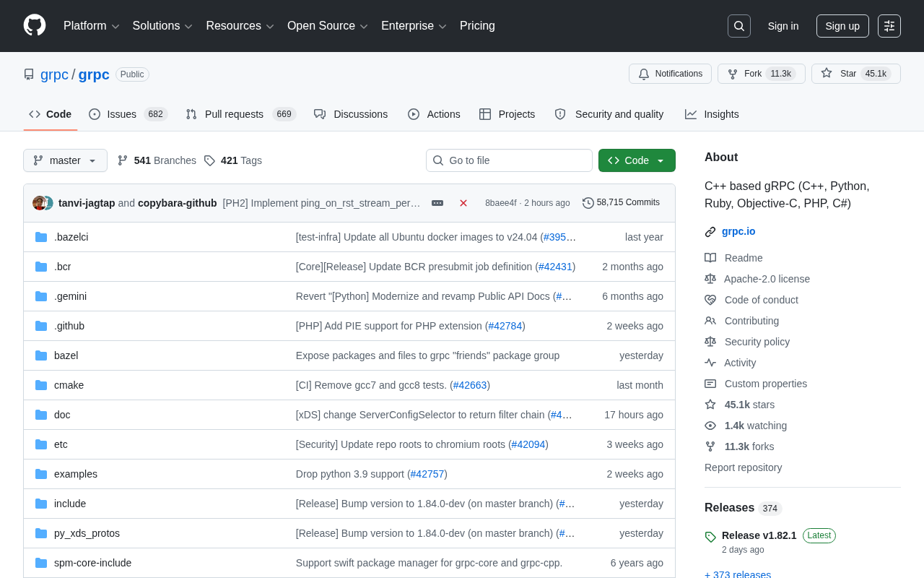
Task: Click the Activity pulse icon
Action: click(x=710, y=363)
